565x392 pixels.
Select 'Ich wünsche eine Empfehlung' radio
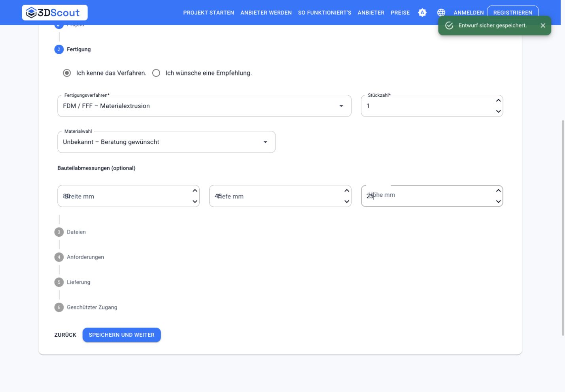point(156,73)
